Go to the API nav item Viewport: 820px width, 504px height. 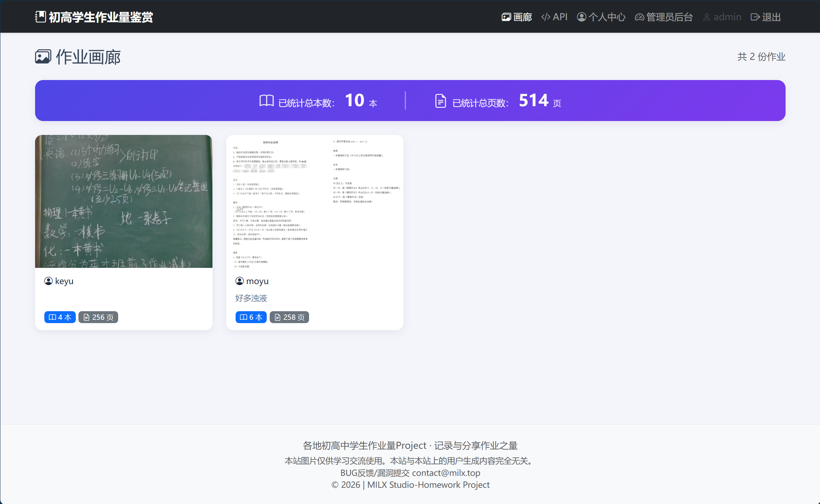554,17
